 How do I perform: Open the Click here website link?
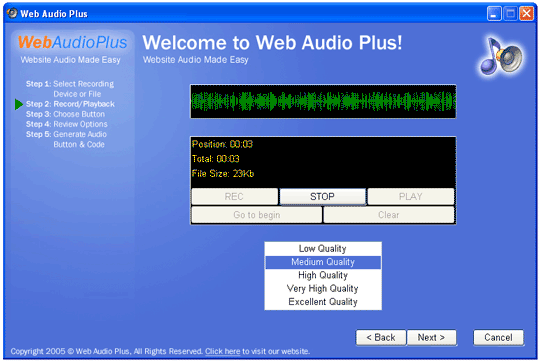click(222, 352)
